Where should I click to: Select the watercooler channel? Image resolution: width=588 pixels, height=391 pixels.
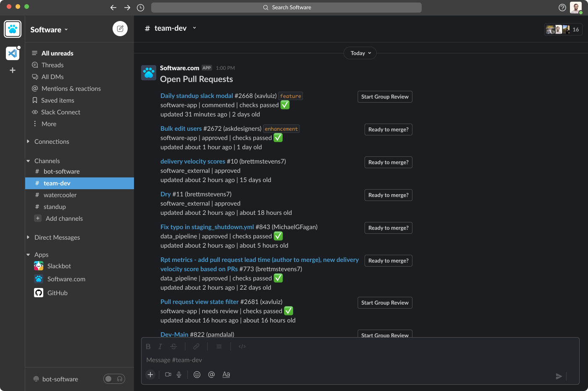(79, 195)
